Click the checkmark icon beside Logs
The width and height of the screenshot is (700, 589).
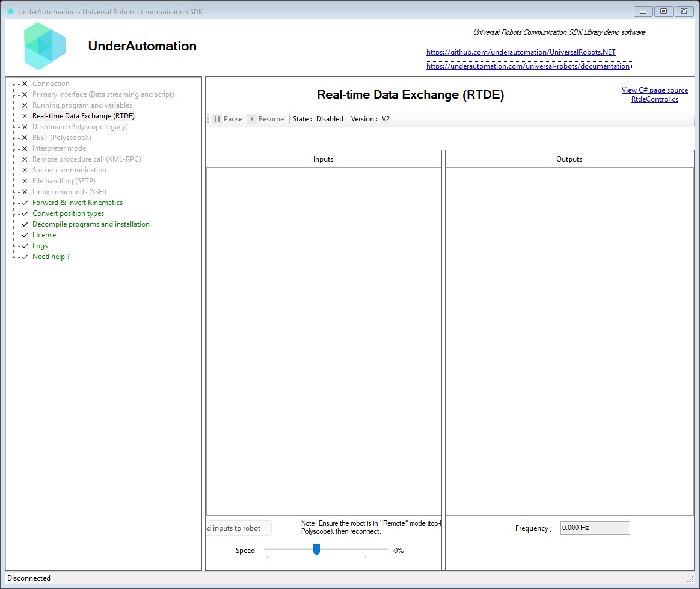coord(25,246)
